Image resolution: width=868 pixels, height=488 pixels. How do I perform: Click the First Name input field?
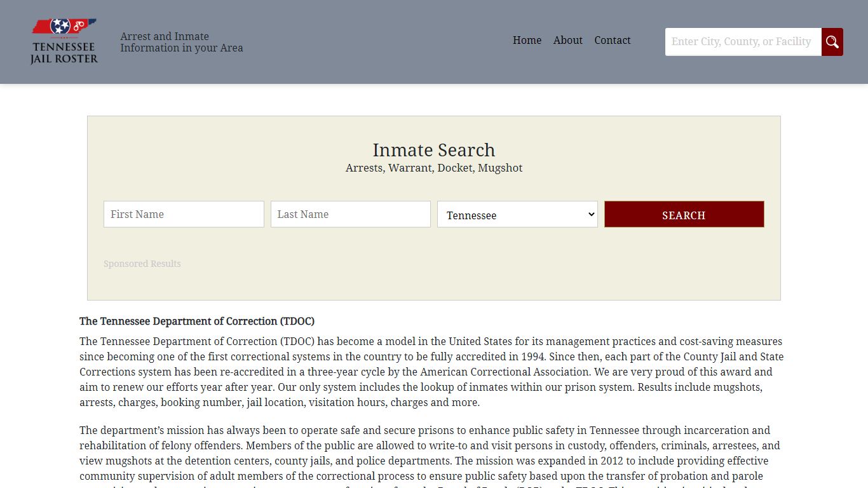(x=184, y=214)
